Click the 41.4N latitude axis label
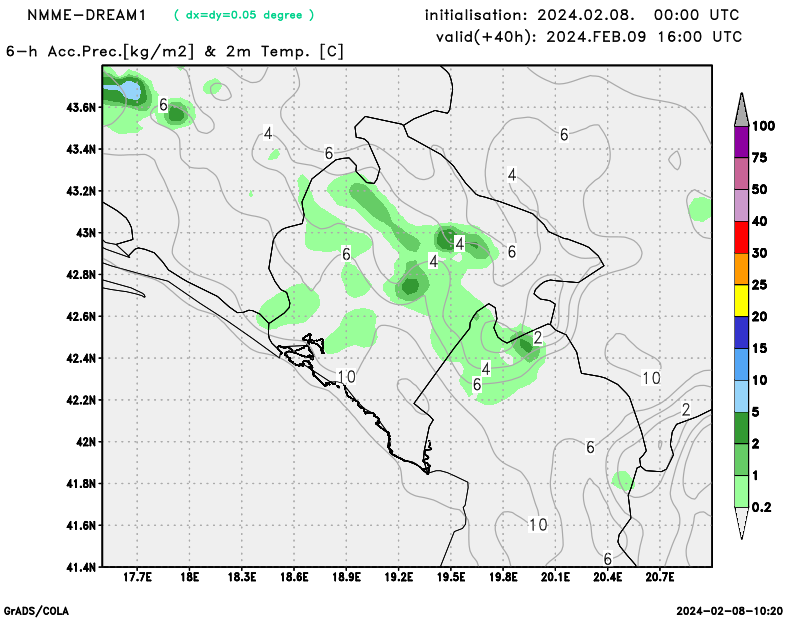This screenshot has height=618, width=800. point(81,567)
